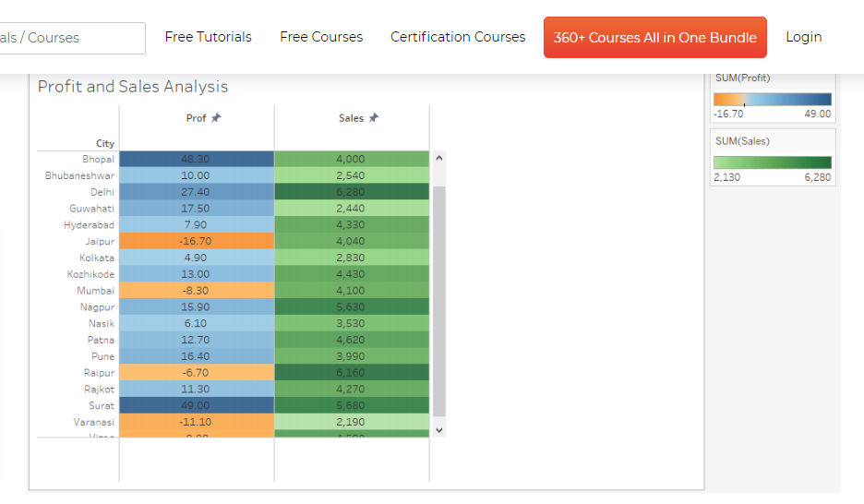Click the SUM(Sales) green gradient legend
This screenshot has width=864, height=504.
point(773,162)
